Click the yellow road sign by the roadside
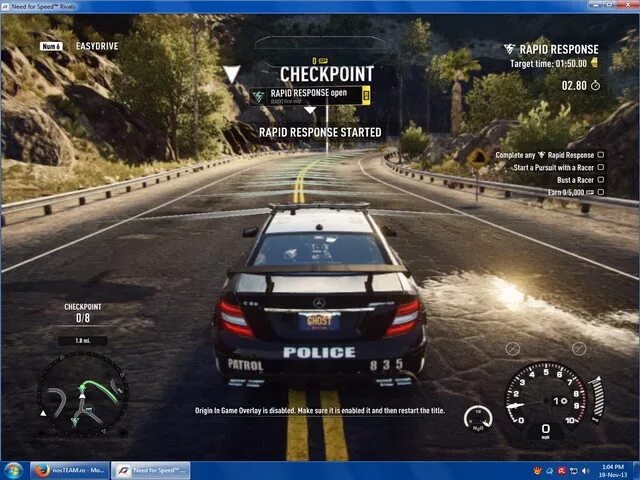The height and width of the screenshot is (480, 640). (478, 158)
